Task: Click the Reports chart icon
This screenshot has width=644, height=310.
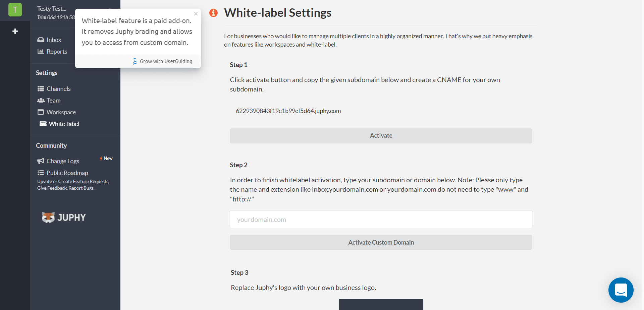Action: (x=41, y=51)
